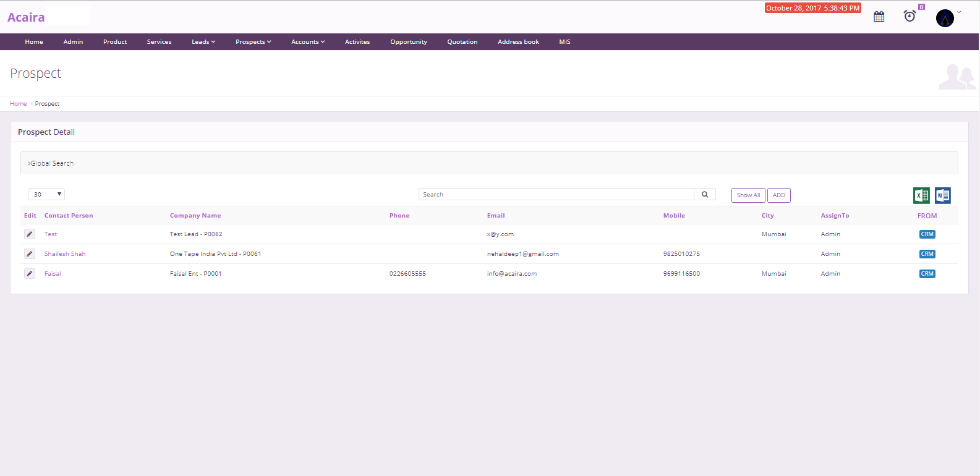980x476 pixels.
Task: Open the page size dropdown showing 30
Action: coord(46,195)
